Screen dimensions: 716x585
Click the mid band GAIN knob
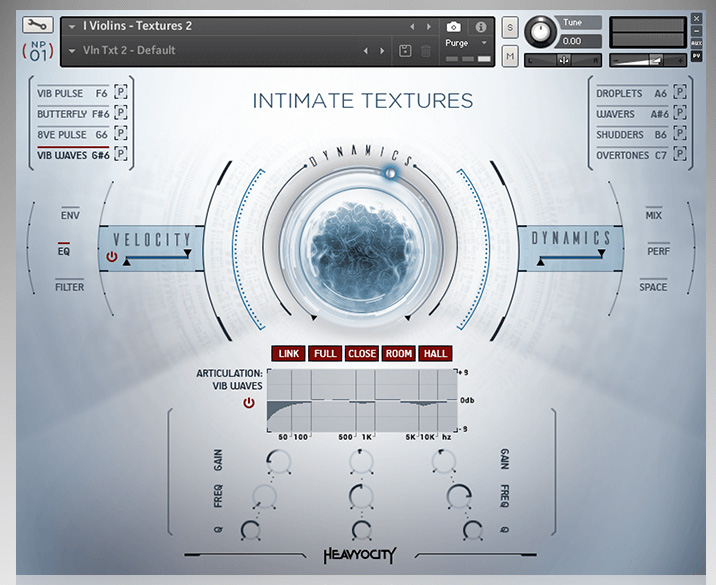[x=361, y=462]
